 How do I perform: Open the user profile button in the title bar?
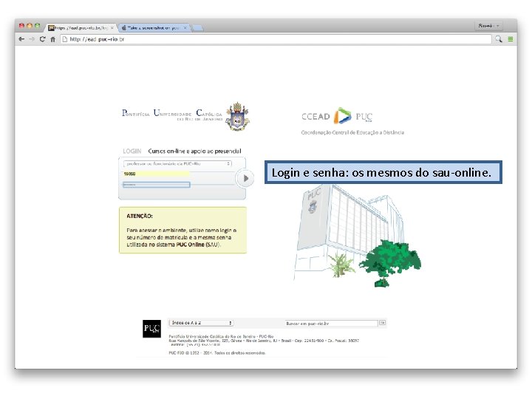(x=488, y=26)
